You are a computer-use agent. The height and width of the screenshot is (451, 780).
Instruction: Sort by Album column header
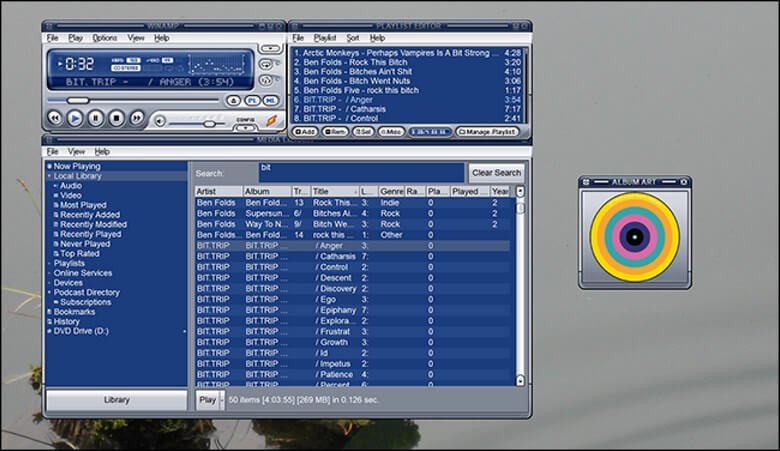pos(267,191)
